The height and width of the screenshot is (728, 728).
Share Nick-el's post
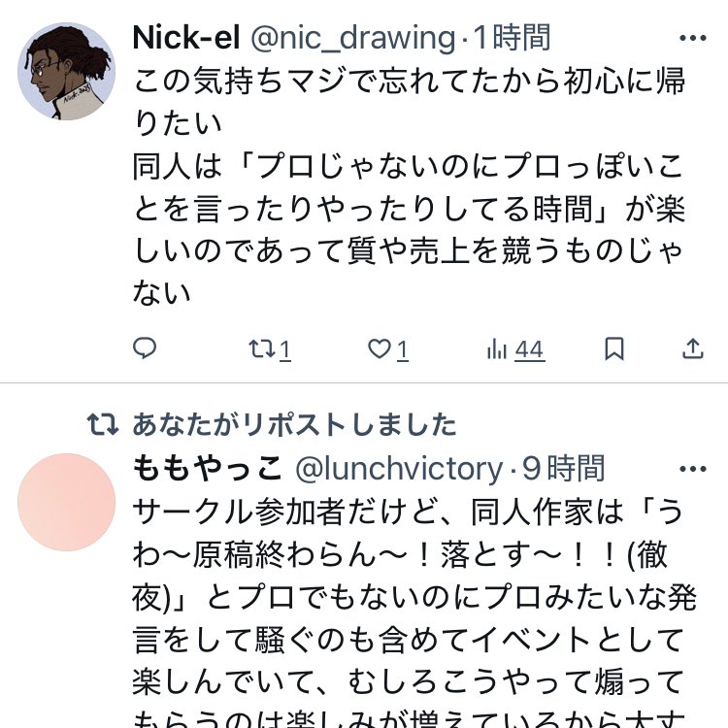(x=693, y=348)
